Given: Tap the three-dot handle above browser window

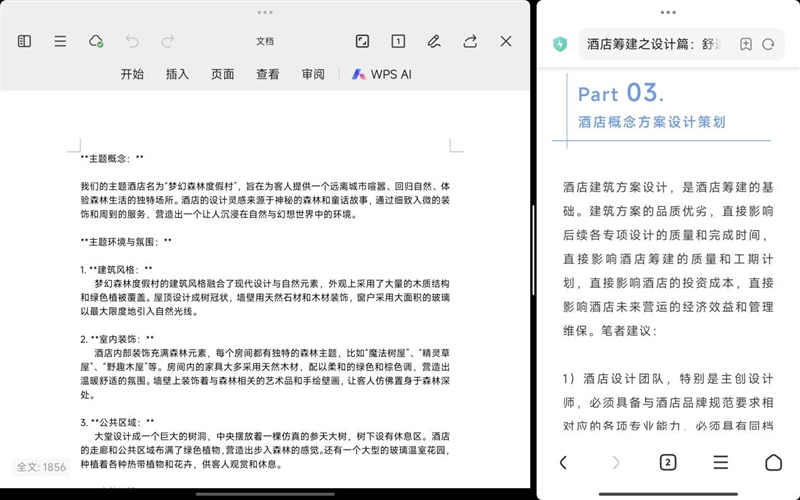Looking at the screenshot, I should 668,12.
